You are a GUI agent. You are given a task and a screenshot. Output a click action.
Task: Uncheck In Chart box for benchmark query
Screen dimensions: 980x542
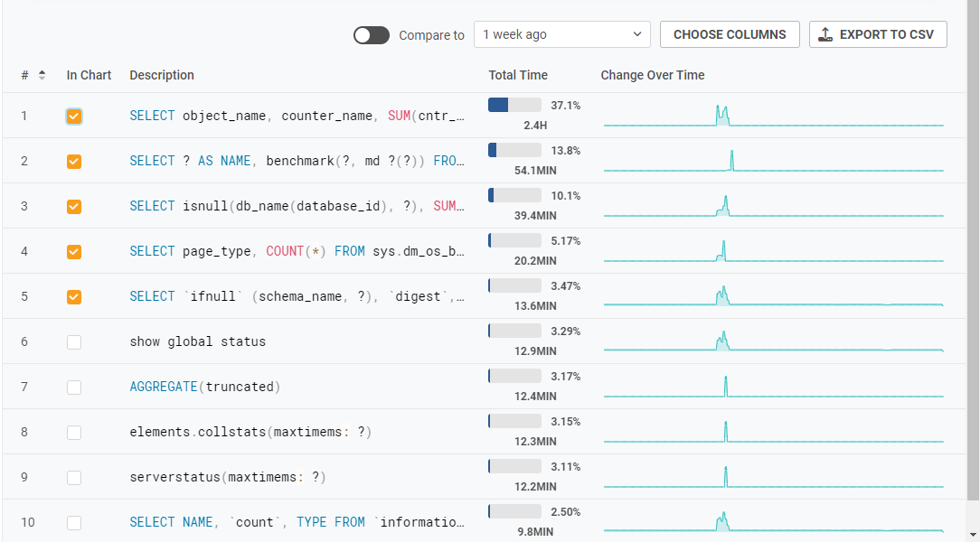[x=74, y=162]
